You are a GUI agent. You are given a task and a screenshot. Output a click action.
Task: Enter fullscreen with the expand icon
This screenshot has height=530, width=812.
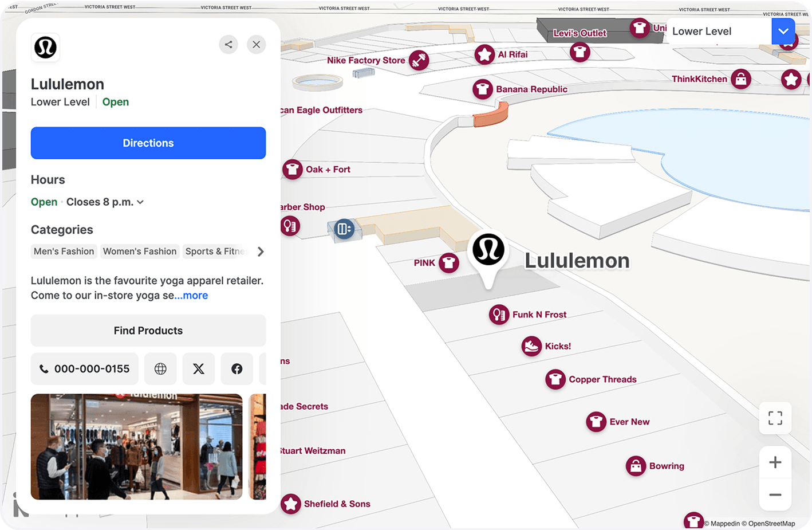point(775,418)
